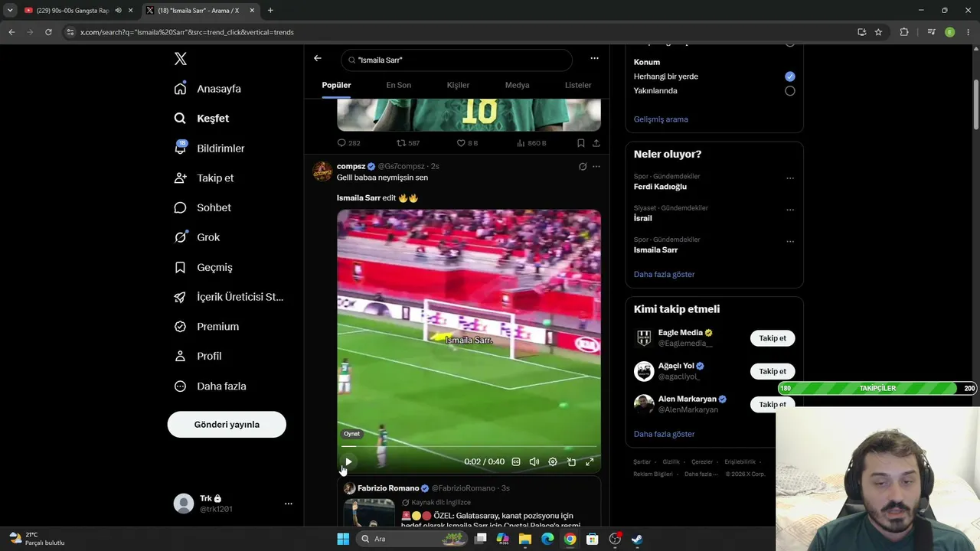980x551 pixels.
Task: View analytics icon showing 860 B views
Action: 521,143
